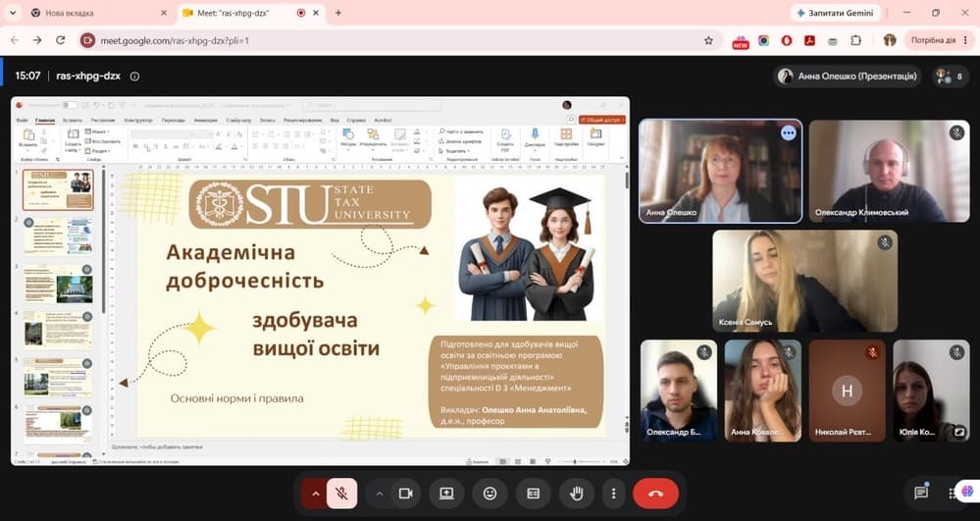Click the H avatar on Николай tile
980x521 pixels.
pos(847,391)
